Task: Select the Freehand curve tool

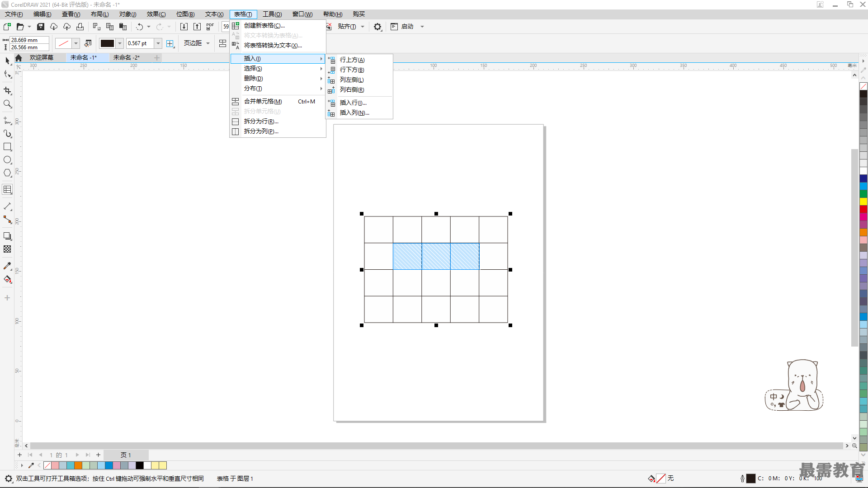Action: 7,121
